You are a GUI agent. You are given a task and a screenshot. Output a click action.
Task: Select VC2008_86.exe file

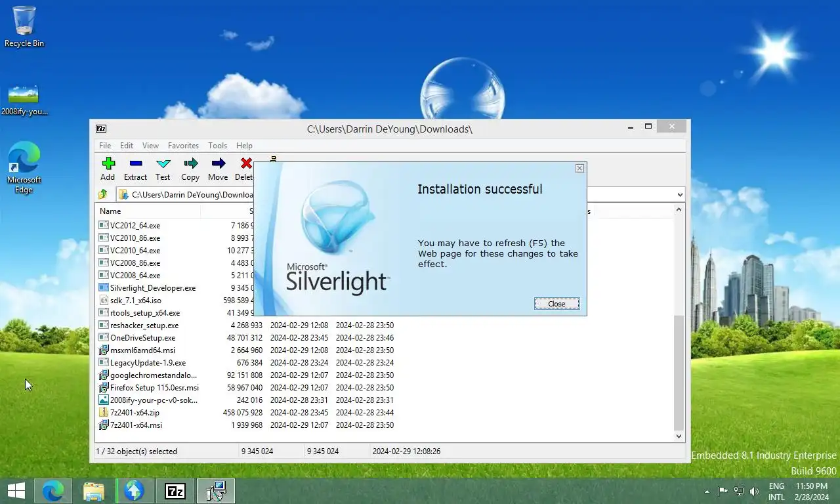coord(135,262)
